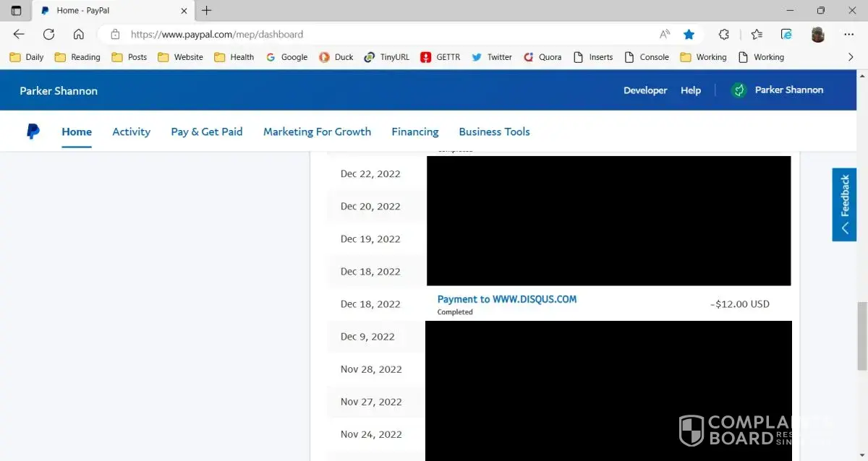This screenshot has height=461, width=868.
Task: Click the Help link in header
Action: click(x=691, y=90)
